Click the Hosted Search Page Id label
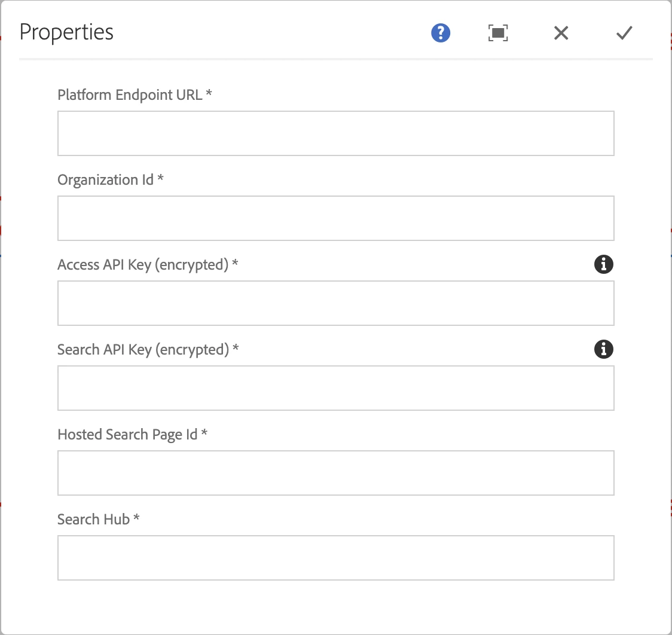The image size is (672, 635). (x=127, y=434)
